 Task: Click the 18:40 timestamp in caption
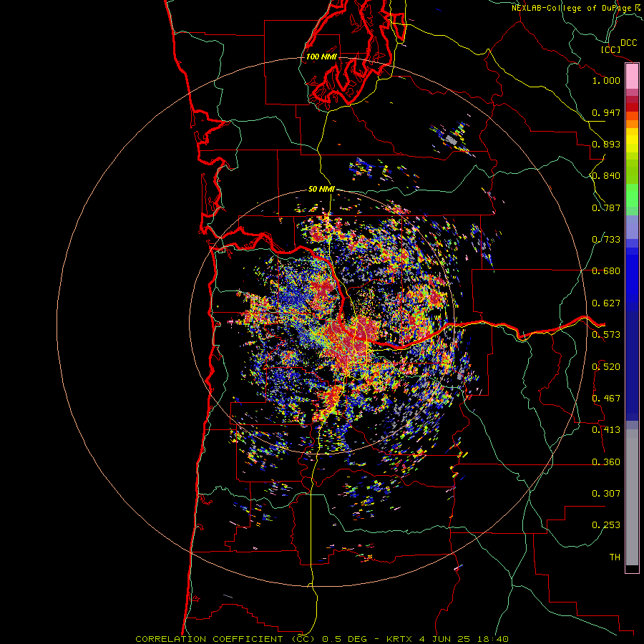(x=493, y=639)
